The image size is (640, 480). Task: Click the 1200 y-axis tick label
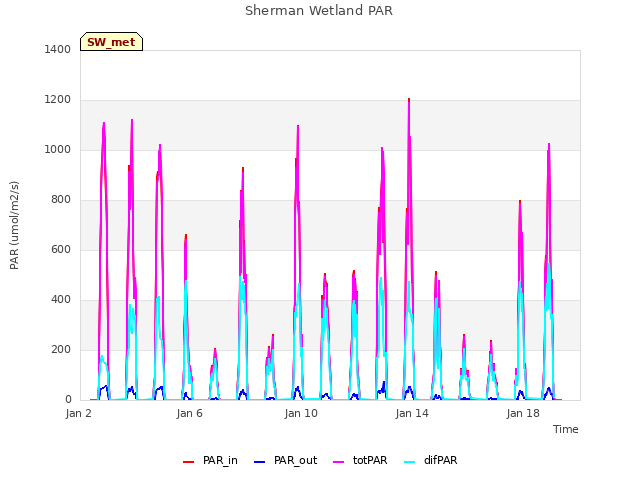click(58, 100)
